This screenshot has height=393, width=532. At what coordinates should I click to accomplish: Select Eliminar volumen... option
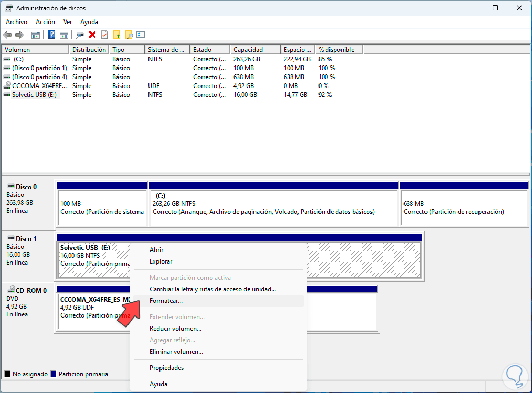(219, 352)
